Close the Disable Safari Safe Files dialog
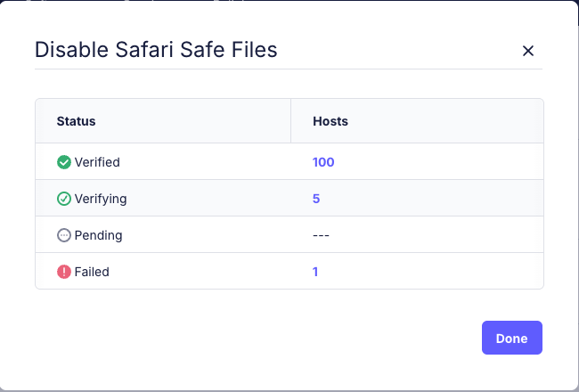This screenshot has width=579, height=392. [528, 51]
